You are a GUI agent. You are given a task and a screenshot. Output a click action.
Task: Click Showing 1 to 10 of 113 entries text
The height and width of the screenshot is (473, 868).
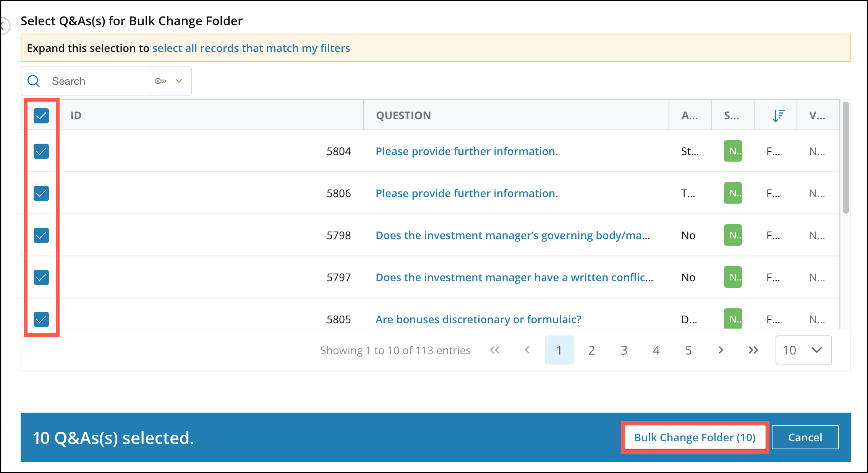[x=395, y=350]
